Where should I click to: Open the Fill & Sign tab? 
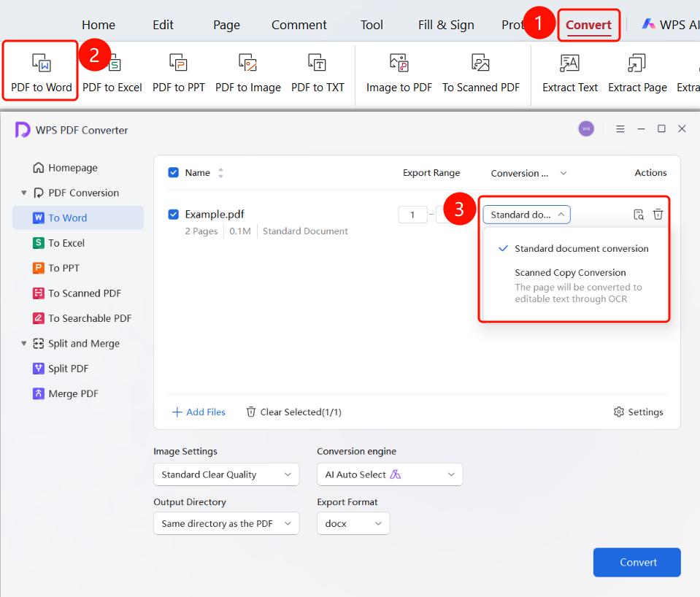446,25
